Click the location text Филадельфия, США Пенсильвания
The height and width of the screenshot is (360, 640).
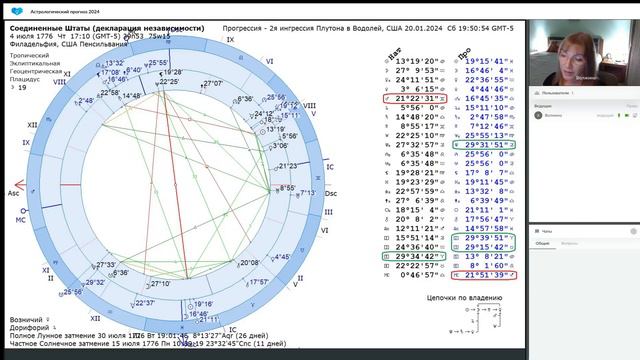pos(69,44)
